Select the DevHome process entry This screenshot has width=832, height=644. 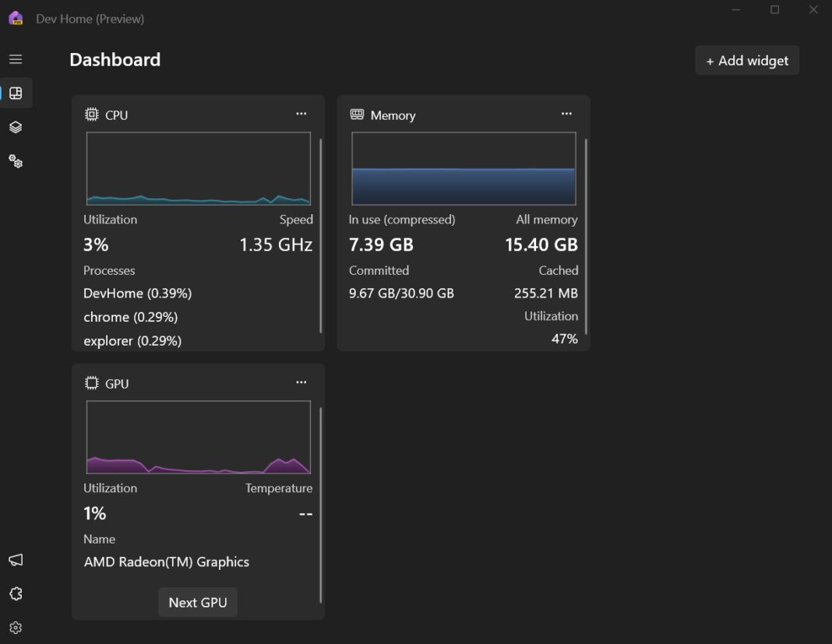[137, 294]
